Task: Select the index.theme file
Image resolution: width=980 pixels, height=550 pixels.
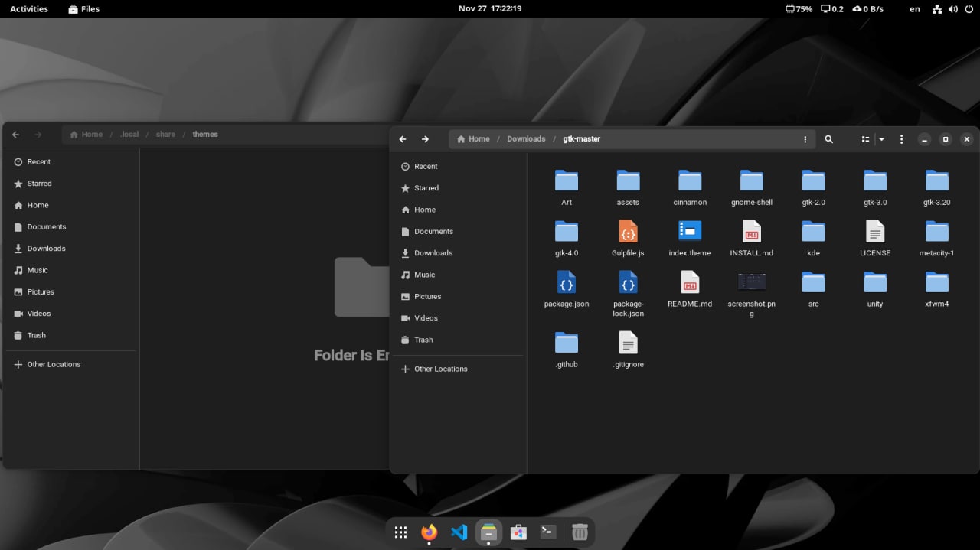Action: coord(689,238)
